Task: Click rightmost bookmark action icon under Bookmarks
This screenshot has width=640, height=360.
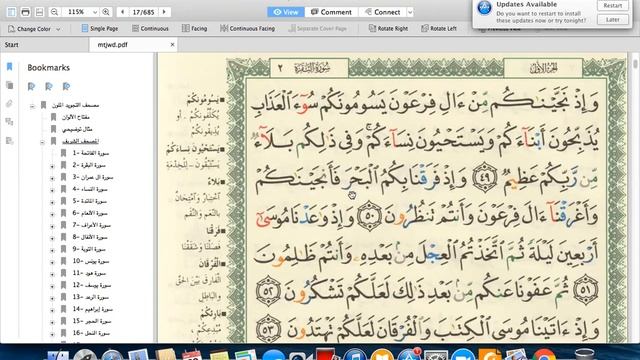Action: coord(67,86)
